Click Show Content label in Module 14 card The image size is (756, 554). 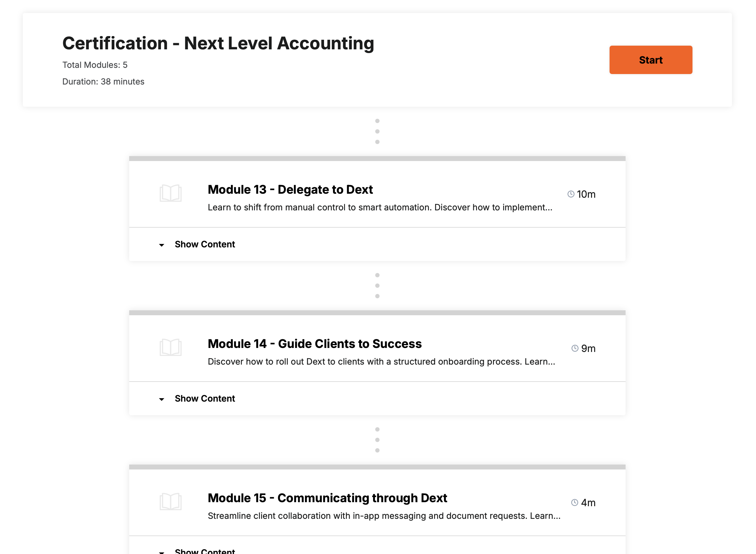[205, 399]
